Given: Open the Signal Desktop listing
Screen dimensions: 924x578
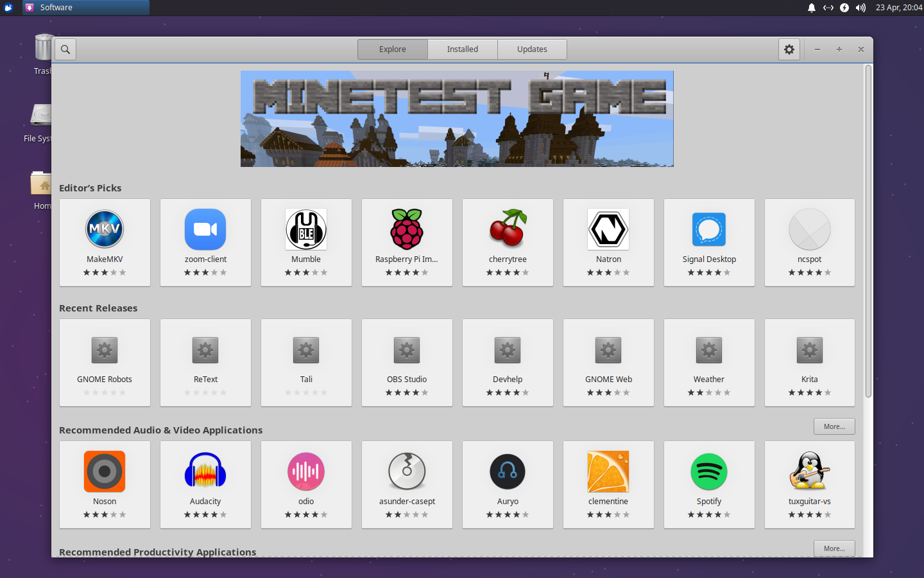Looking at the screenshot, I should [709, 243].
